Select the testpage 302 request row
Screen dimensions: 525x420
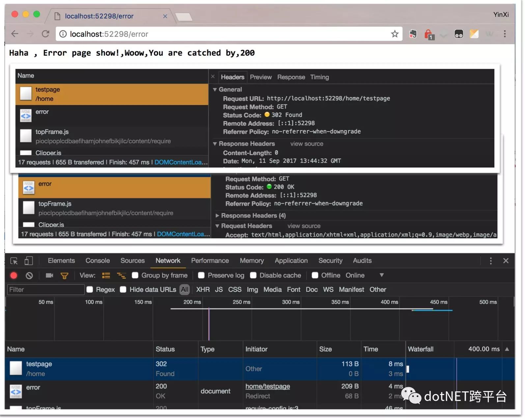(260, 369)
